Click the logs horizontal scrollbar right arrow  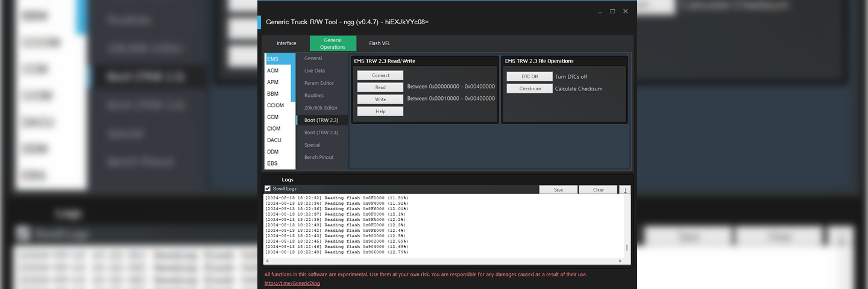620,261
